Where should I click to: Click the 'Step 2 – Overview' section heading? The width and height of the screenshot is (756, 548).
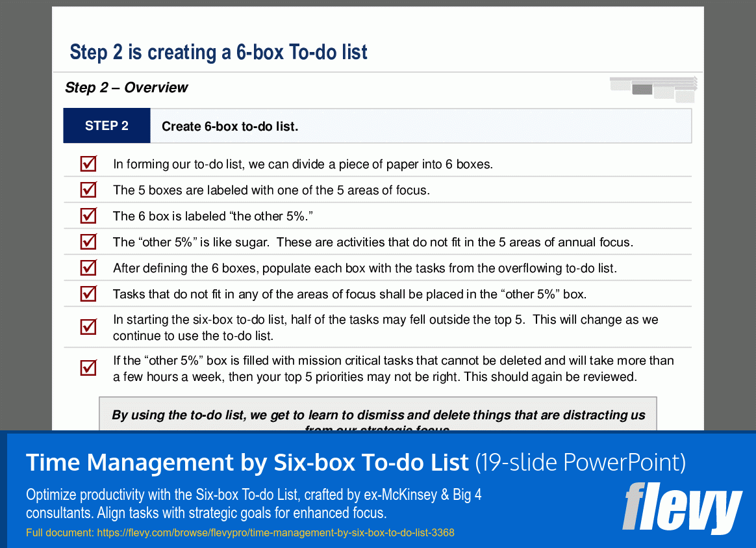coord(125,87)
